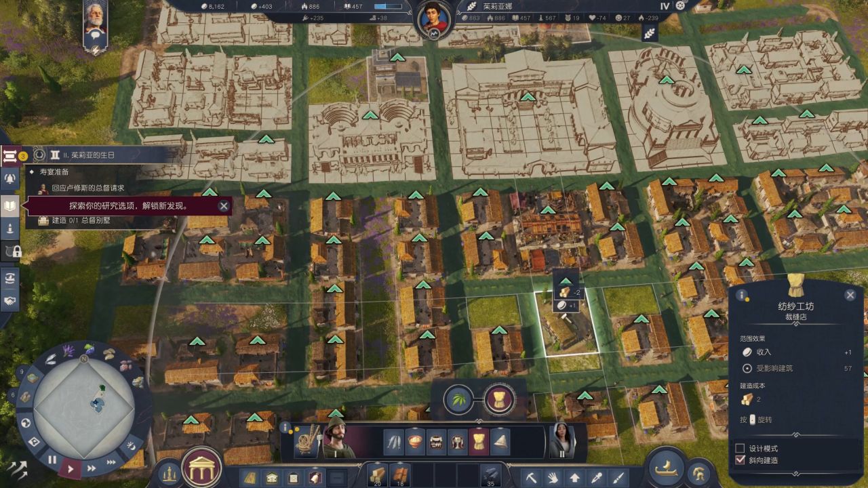Viewport: 868px width, 488px height.
Task: Click the 收入 row in panel
Action: (x=797, y=352)
